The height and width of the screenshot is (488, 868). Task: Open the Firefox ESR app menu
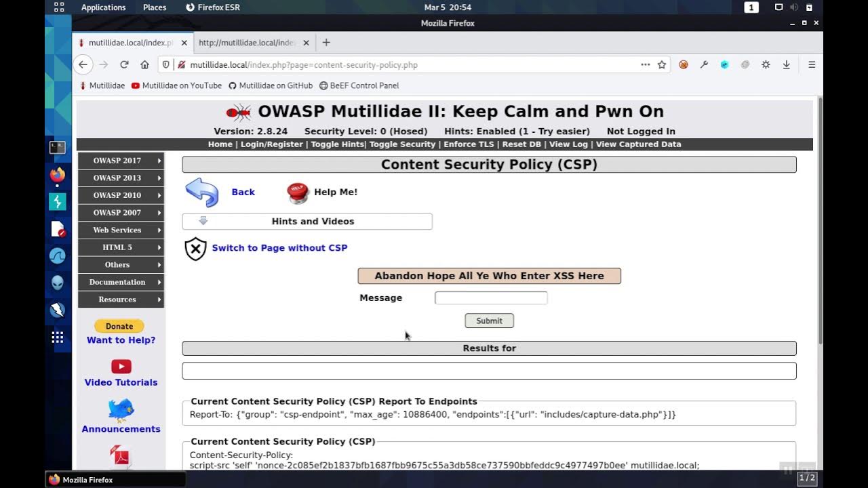(x=212, y=7)
